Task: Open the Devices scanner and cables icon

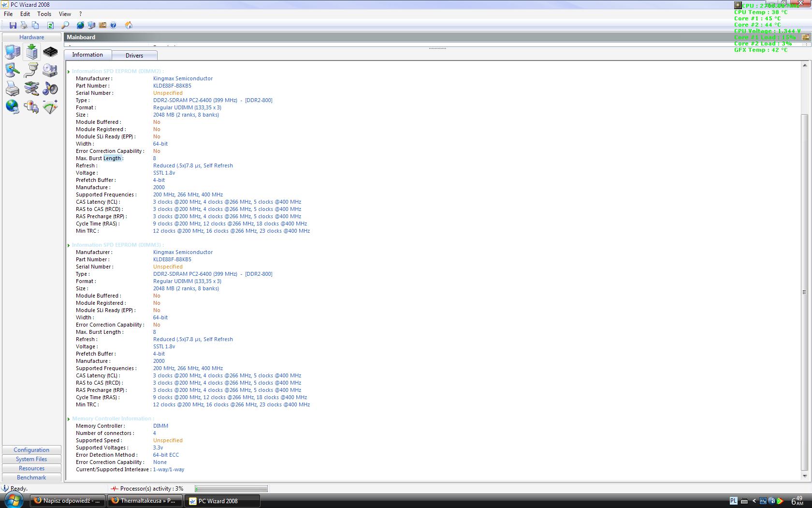Action: click(x=31, y=89)
